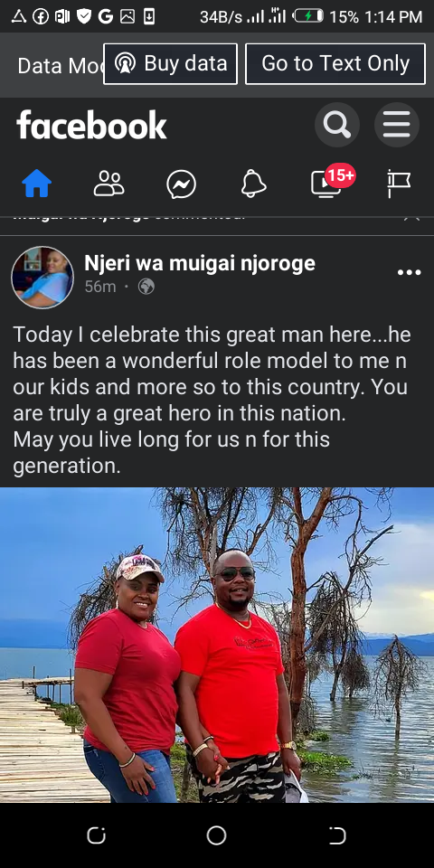This screenshot has height=868, width=434.
Task: Open the Pages flag tab
Action: coord(399,184)
